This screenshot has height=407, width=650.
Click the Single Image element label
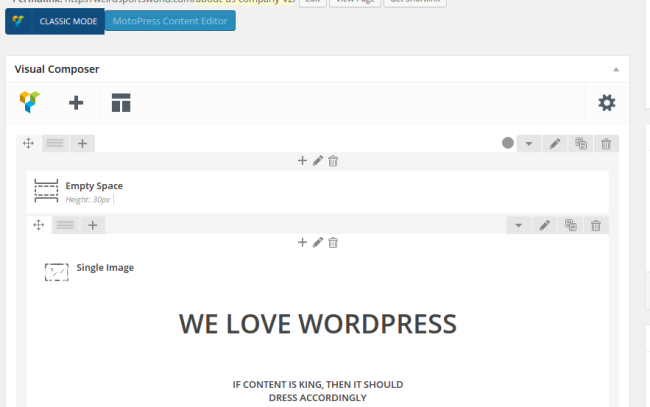[105, 268]
